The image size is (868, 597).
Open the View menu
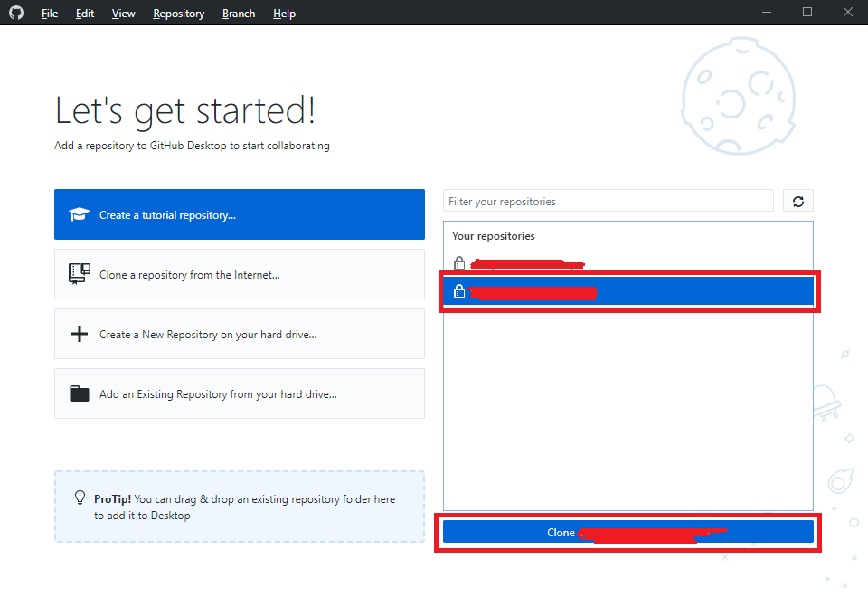click(123, 14)
